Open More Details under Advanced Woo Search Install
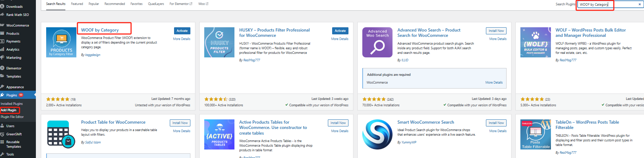644x158 pixels. (x=498, y=39)
